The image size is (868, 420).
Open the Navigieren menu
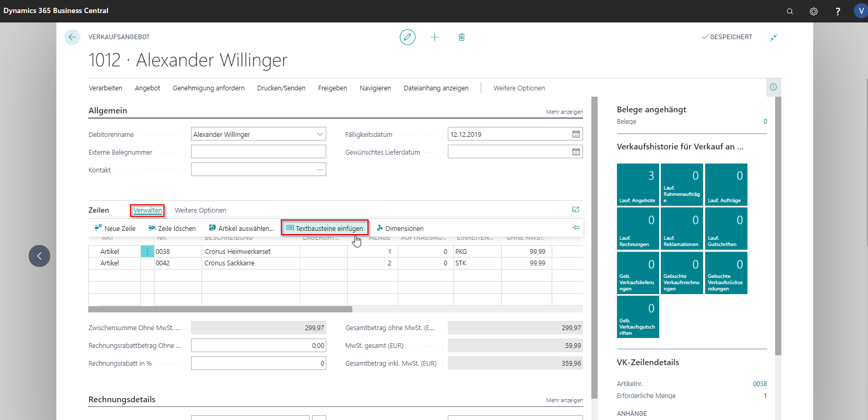375,88
